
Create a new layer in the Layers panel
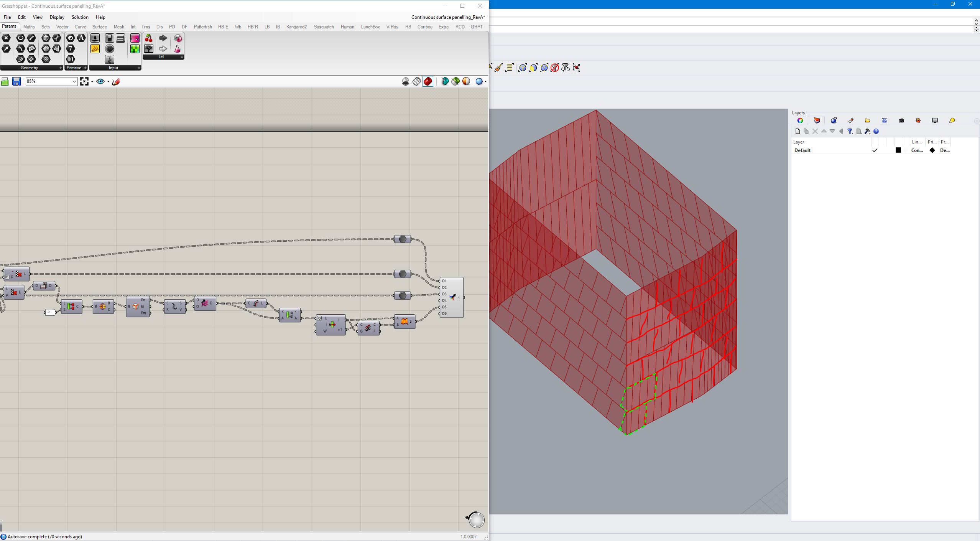798,132
